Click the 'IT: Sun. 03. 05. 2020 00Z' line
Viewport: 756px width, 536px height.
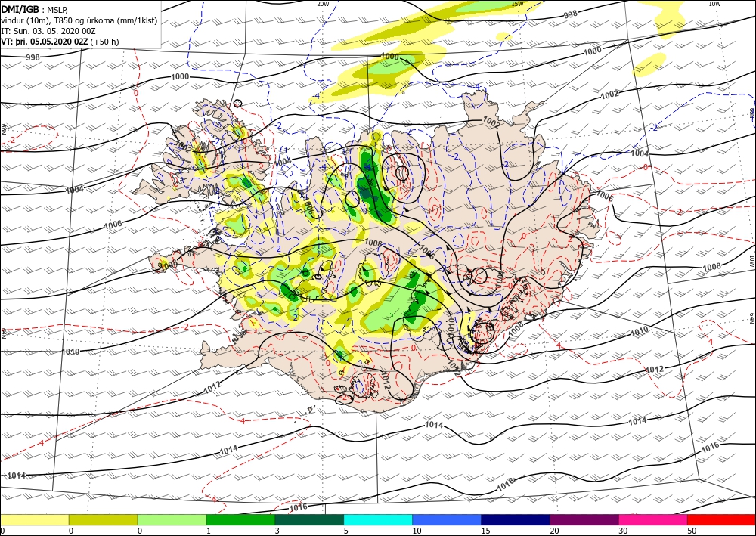point(48,31)
